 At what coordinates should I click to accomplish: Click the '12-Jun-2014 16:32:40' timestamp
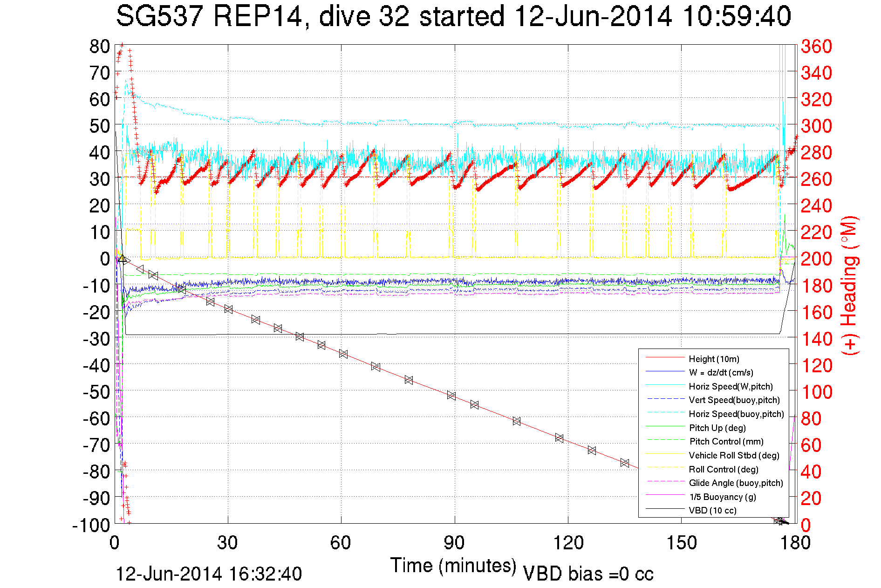[209, 574]
